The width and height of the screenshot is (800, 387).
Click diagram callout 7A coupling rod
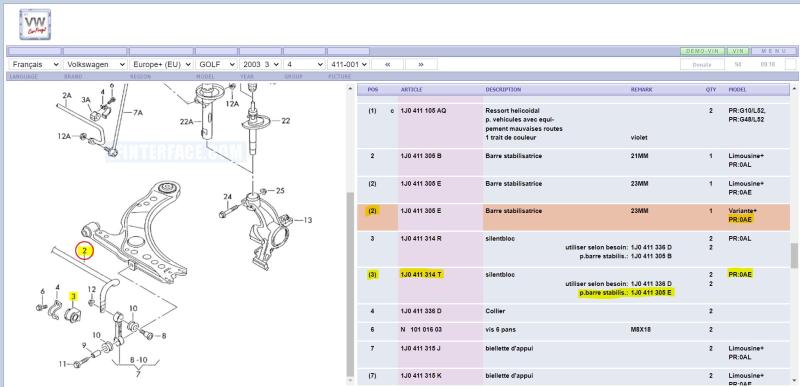point(138,113)
